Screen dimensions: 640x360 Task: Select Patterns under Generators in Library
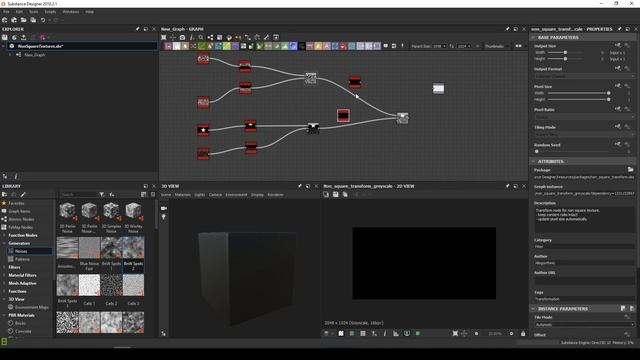click(x=22, y=259)
